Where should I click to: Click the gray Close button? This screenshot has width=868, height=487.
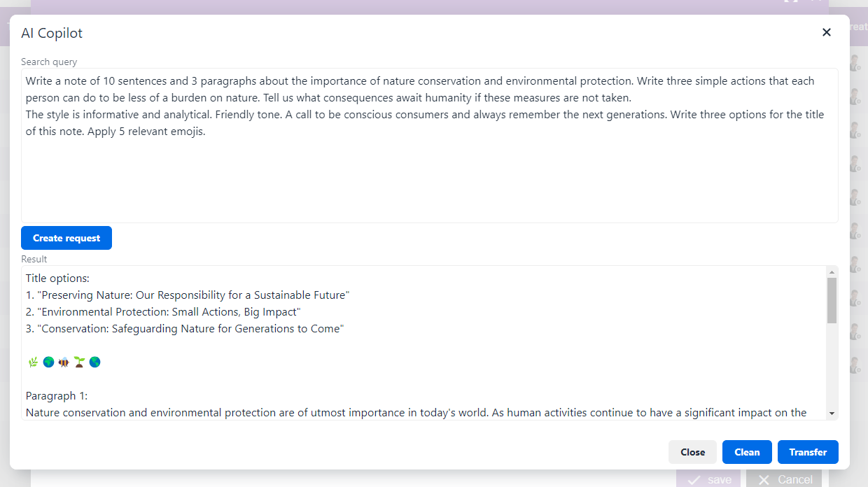[x=692, y=452]
